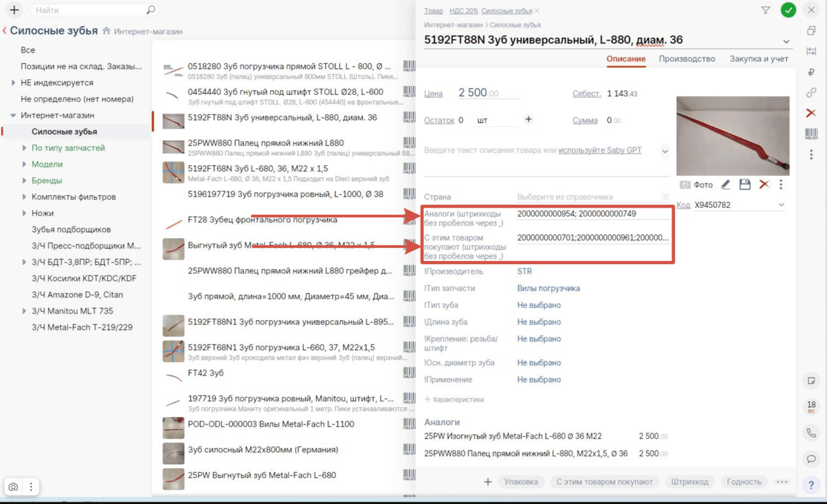
Task: Click the red tine product photo thumbnail
Action: pos(733,136)
